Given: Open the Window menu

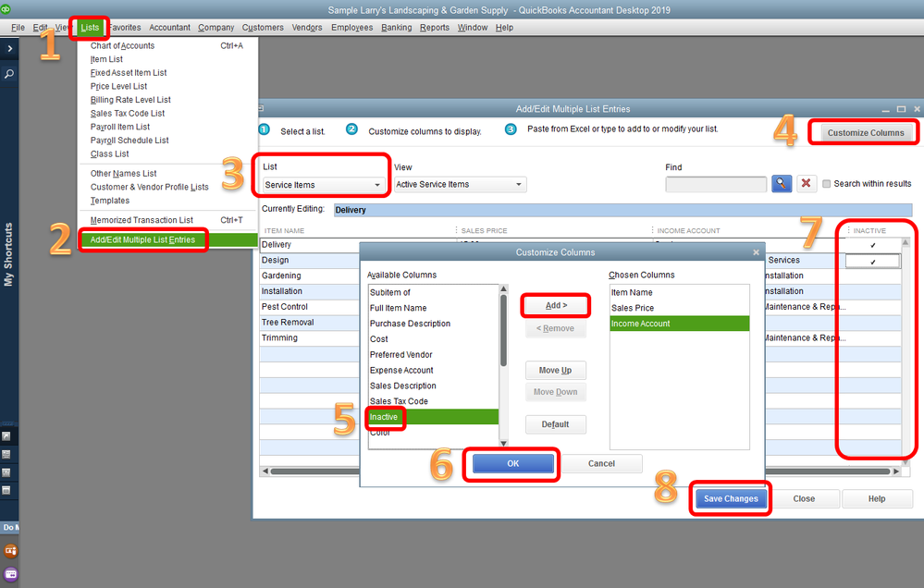Looking at the screenshot, I should coord(473,27).
